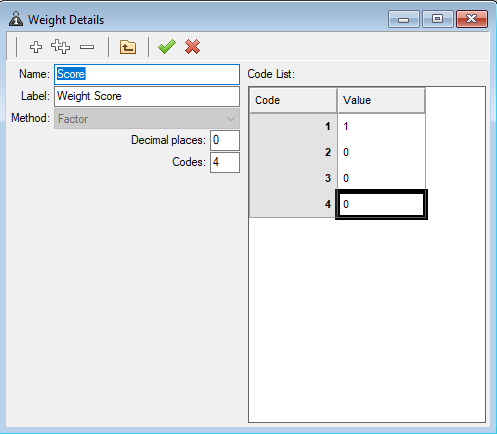Close the Weight Details window
This screenshot has width=497, height=434.
(x=472, y=19)
